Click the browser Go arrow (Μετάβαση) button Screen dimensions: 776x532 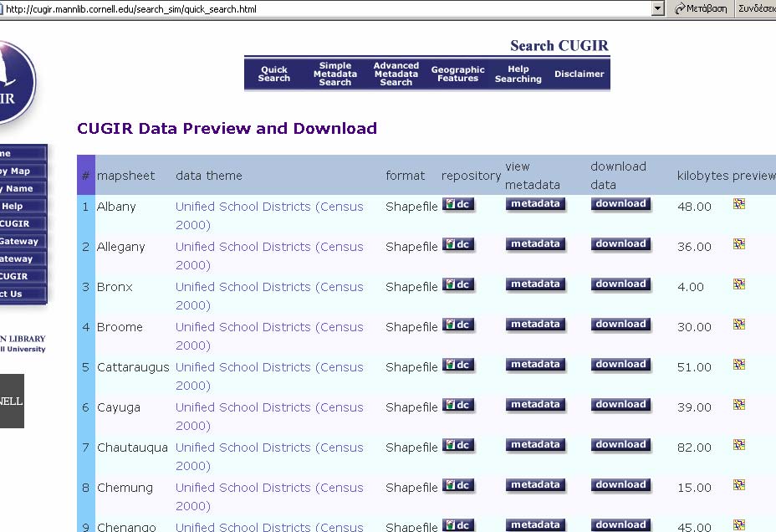pos(700,8)
